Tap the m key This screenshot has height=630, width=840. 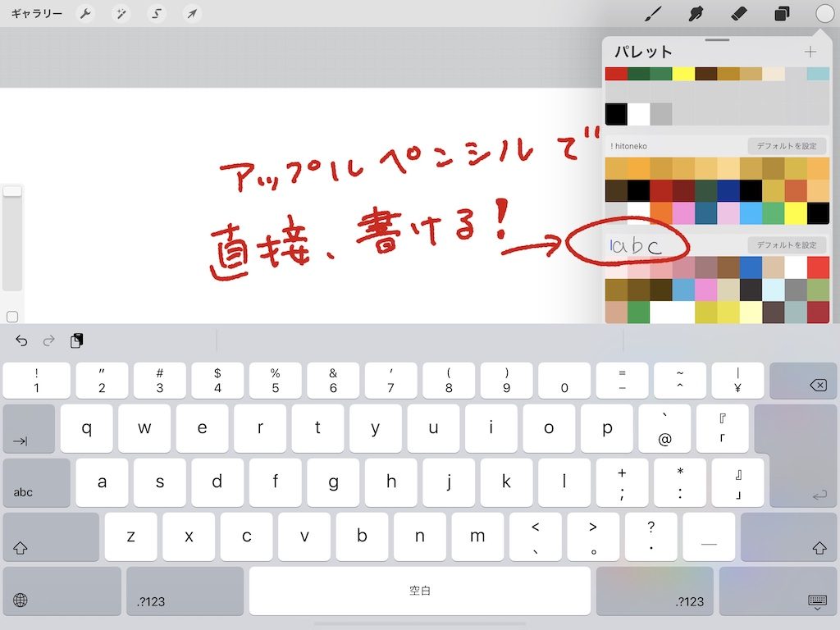477,536
